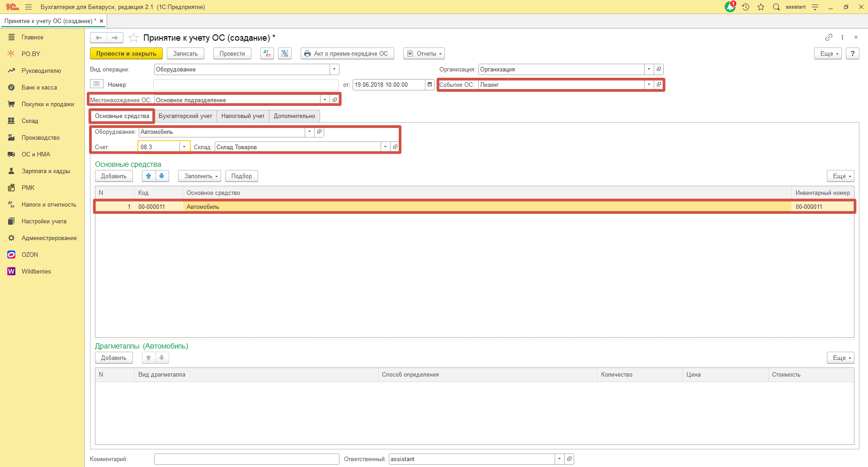Move row down with blue arrow button
868x467 pixels.
pyautogui.click(x=162, y=176)
